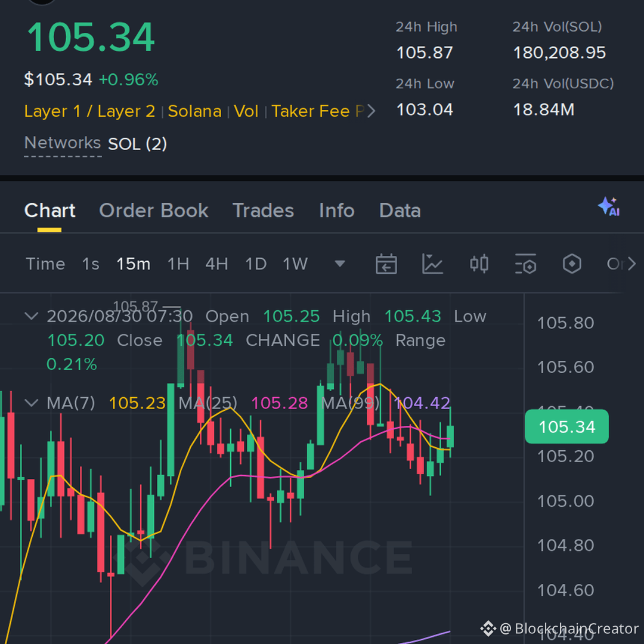The image size is (644, 644).
Task: Tap the 24h Low value 103.04
Action: pos(425,110)
